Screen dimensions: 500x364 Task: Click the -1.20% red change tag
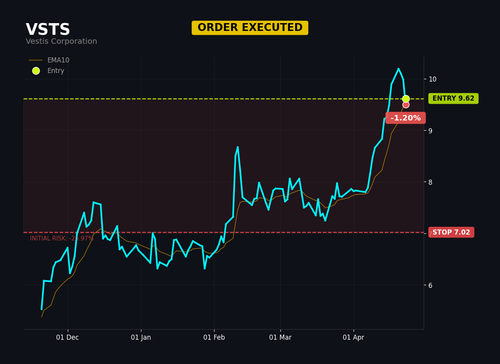tap(405, 118)
